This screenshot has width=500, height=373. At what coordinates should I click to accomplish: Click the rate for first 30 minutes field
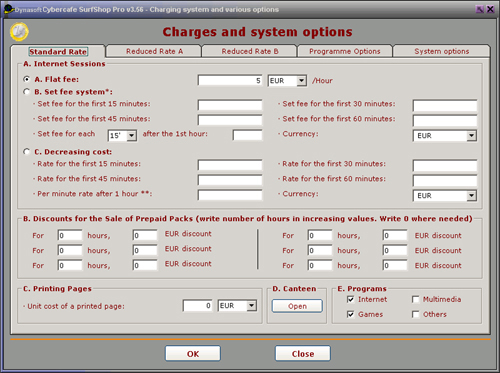tap(445, 165)
